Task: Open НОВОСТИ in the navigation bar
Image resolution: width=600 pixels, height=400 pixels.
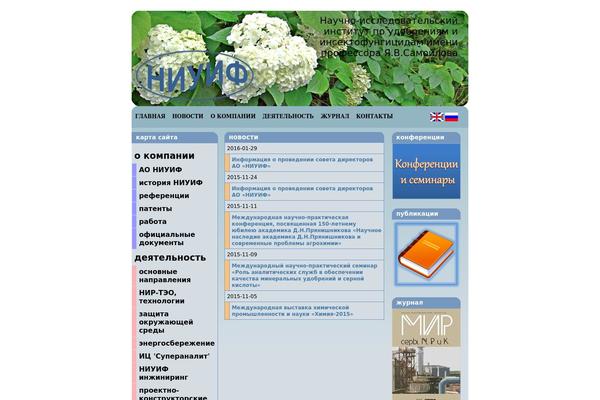Action: coord(188,116)
